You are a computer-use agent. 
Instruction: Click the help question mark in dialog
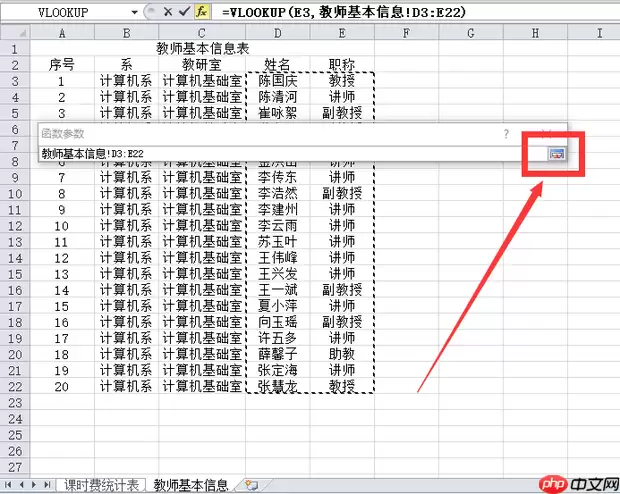506,134
